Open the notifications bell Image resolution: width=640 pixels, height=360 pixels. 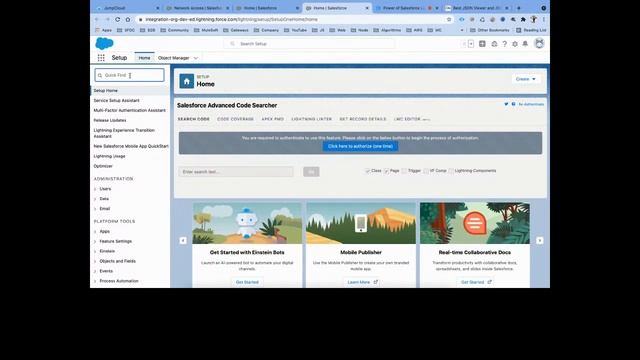coord(525,44)
